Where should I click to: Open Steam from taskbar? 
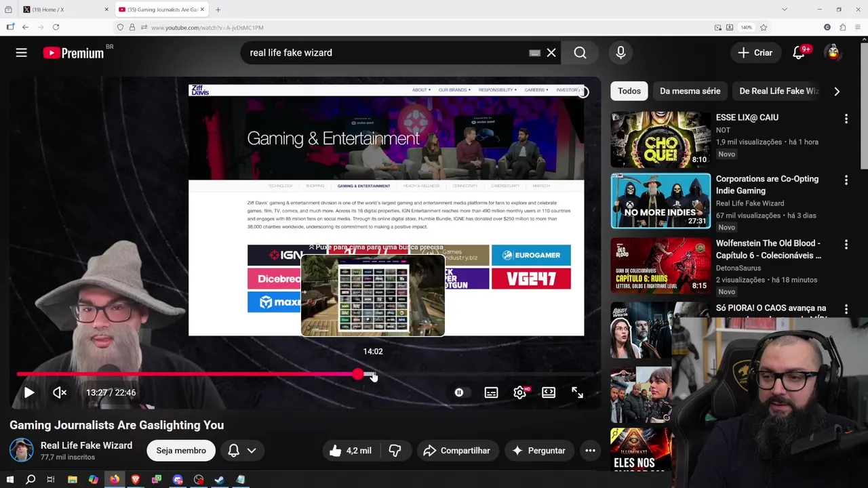point(220,480)
